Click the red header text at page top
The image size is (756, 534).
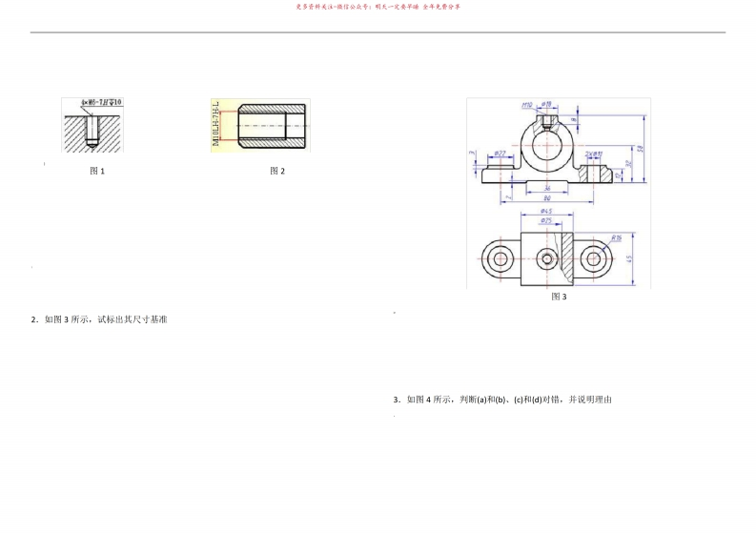tap(378, 7)
